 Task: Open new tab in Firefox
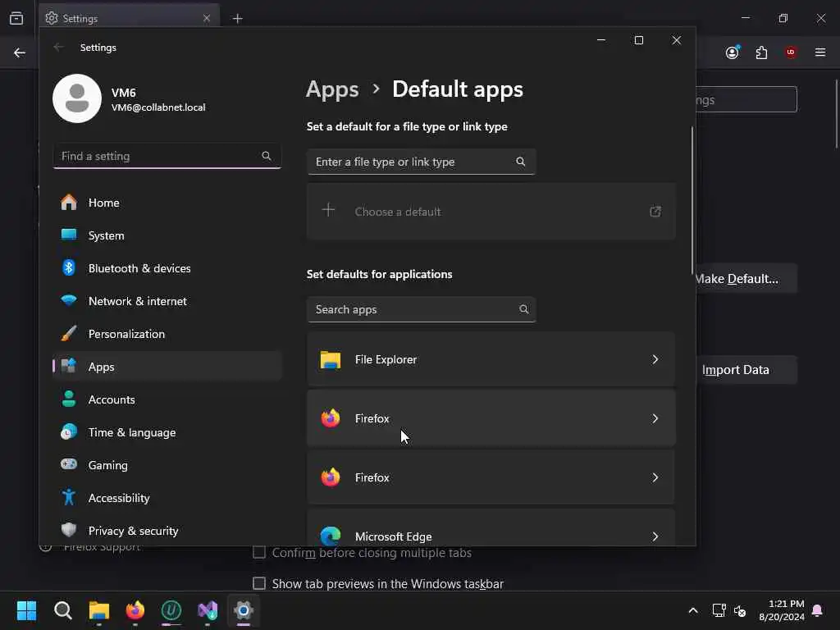[237, 19]
